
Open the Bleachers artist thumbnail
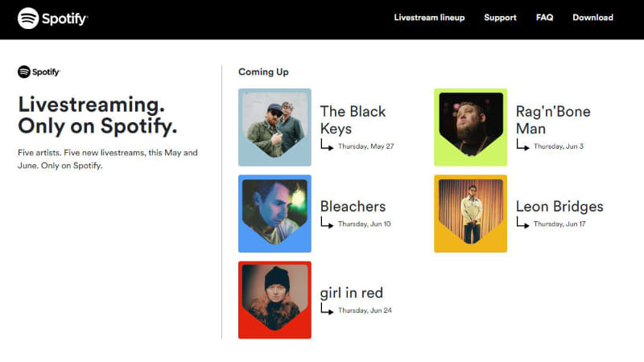pos(275,213)
